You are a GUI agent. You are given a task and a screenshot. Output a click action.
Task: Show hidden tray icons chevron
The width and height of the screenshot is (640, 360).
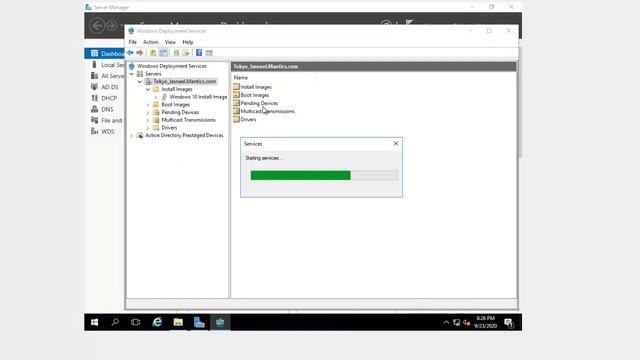[446, 322]
